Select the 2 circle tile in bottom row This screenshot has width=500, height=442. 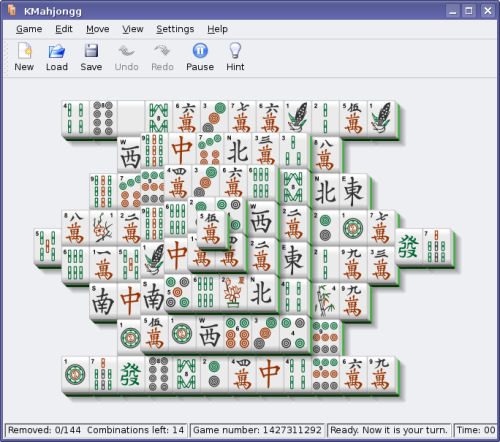pos(214,374)
